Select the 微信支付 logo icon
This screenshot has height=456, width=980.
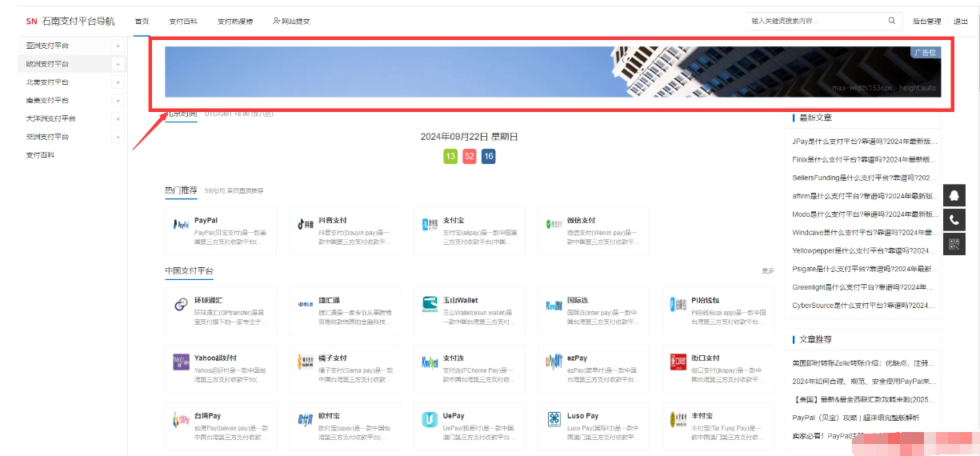(554, 225)
